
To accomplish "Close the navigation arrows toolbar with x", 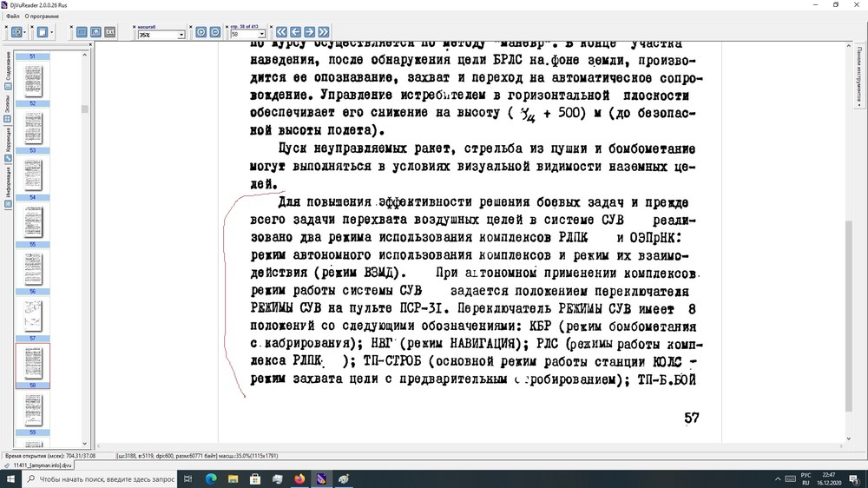I will [x=271, y=27].
